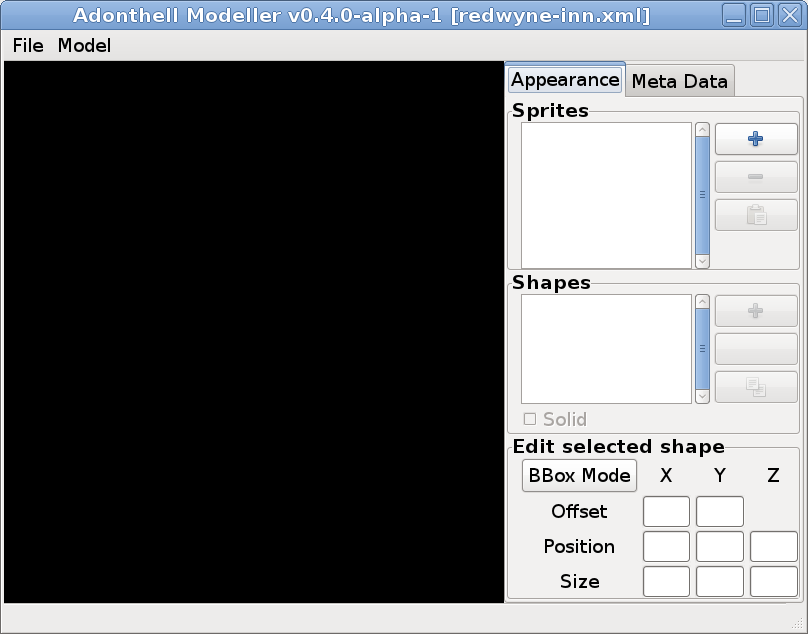
Task: Click the Position Z input field
Action: click(x=774, y=546)
